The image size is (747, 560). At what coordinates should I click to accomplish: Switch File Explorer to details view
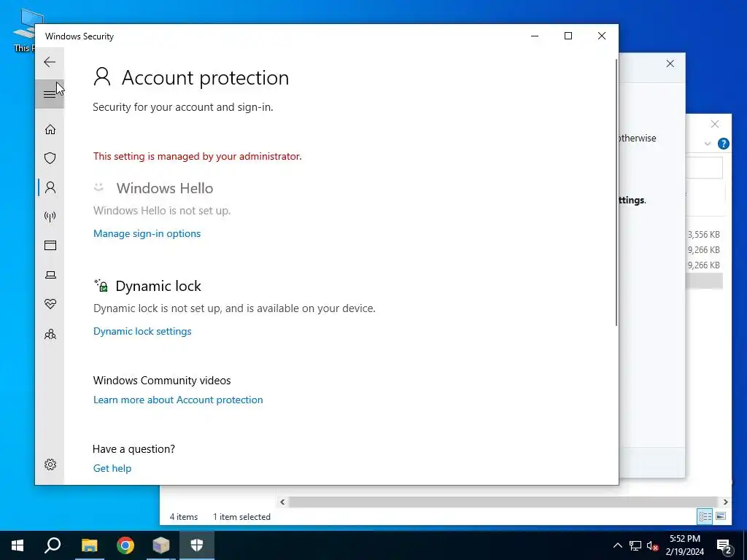pos(705,516)
